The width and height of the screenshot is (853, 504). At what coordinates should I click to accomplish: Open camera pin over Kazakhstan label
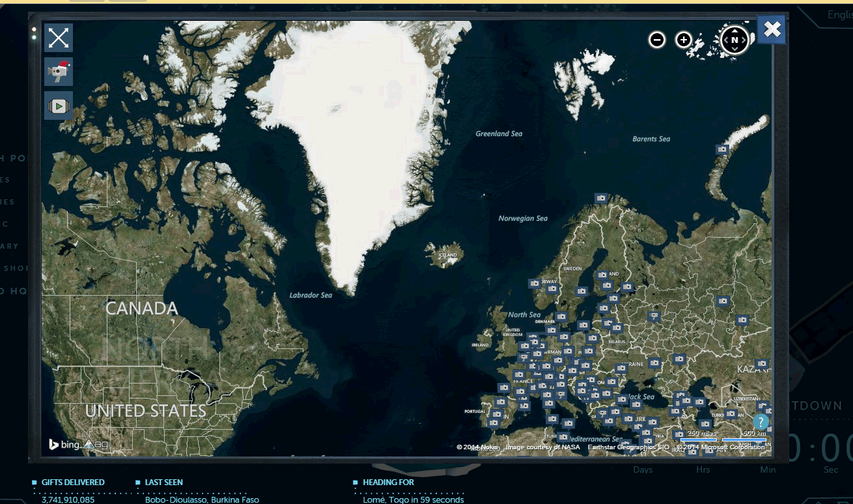762,363
